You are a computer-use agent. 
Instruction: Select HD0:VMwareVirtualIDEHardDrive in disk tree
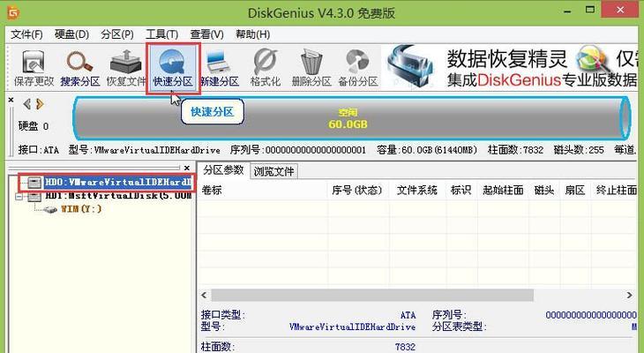point(118,182)
